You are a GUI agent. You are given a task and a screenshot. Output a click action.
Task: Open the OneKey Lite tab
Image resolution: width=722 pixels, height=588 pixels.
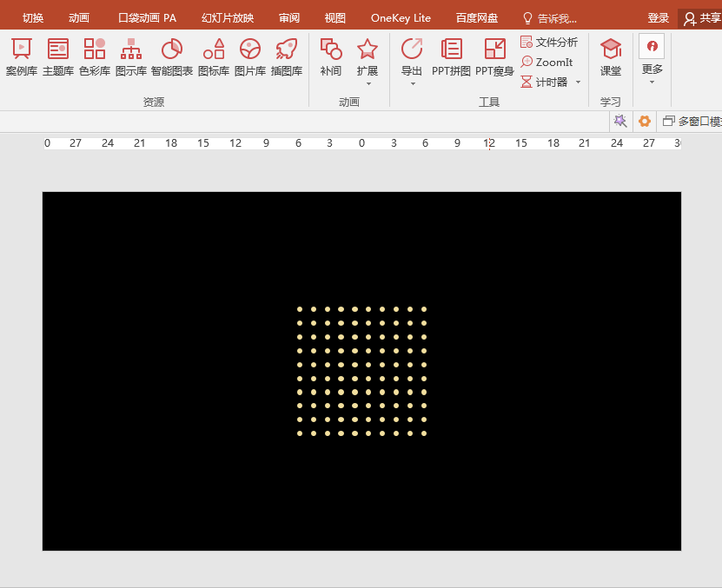click(x=401, y=18)
